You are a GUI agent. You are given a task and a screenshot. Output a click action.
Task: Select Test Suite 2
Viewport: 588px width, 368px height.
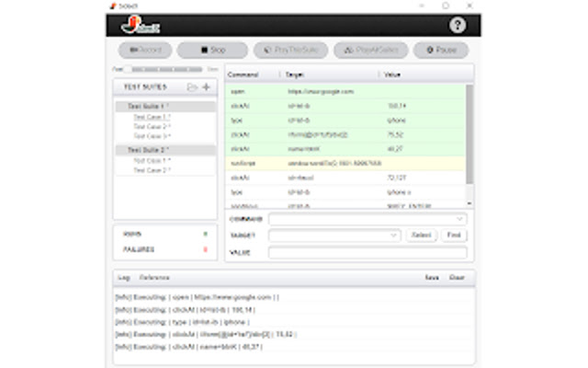click(x=165, y=150)
